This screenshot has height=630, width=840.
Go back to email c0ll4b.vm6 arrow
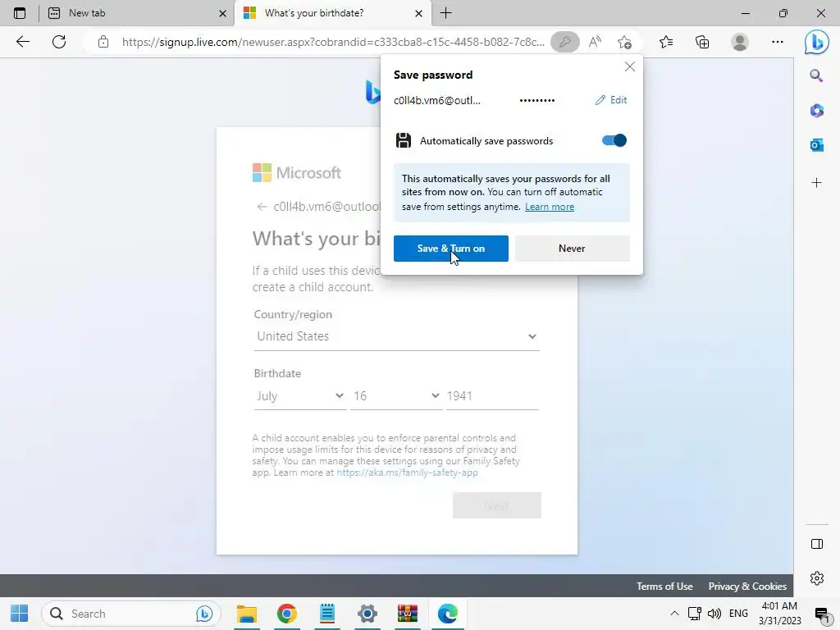(x=262, y=207)
